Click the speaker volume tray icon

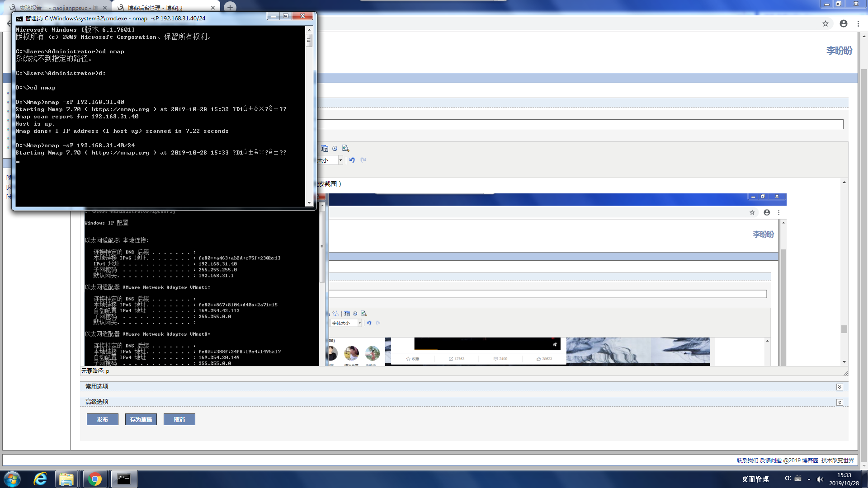[820, 479]
